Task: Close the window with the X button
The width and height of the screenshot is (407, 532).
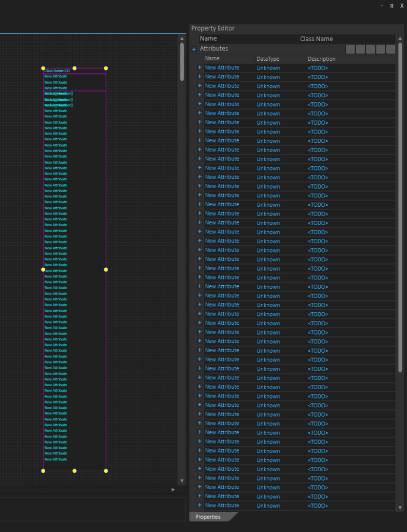Action: (x=402, y=6)
